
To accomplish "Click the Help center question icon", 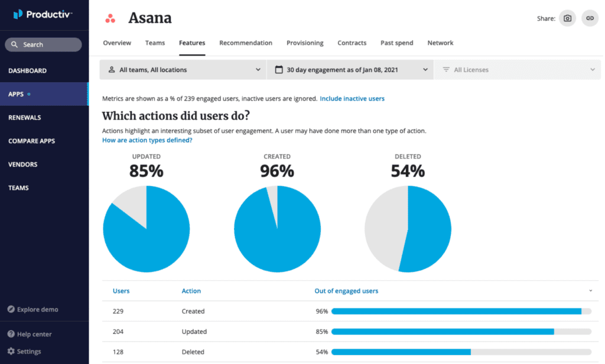I will click(11, 334).
